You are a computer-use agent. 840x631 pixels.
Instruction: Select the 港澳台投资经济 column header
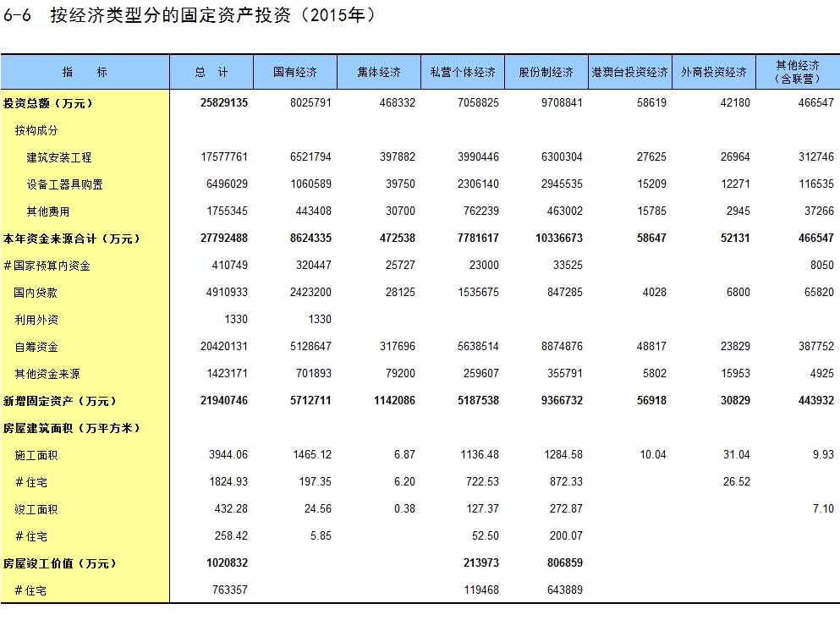629,73
